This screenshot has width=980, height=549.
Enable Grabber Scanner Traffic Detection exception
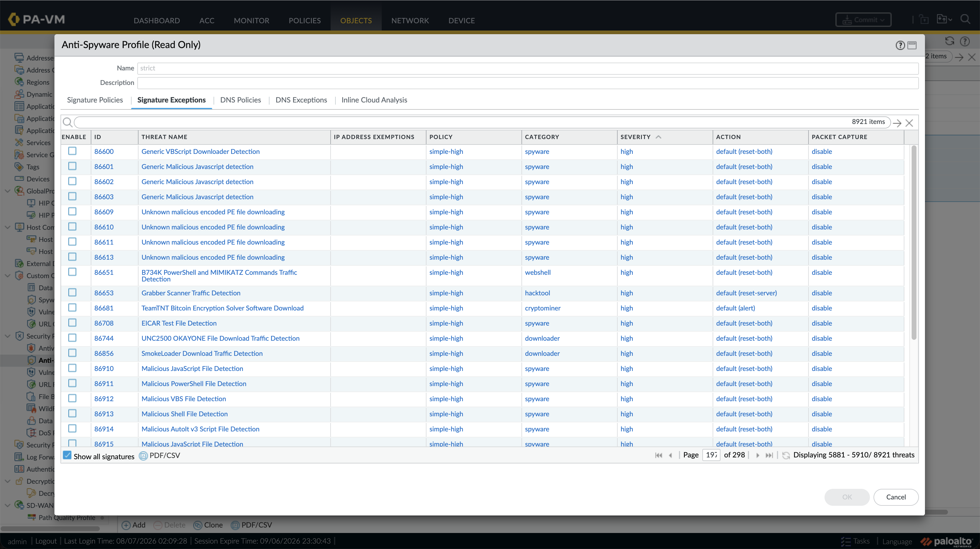click(72, 292)
